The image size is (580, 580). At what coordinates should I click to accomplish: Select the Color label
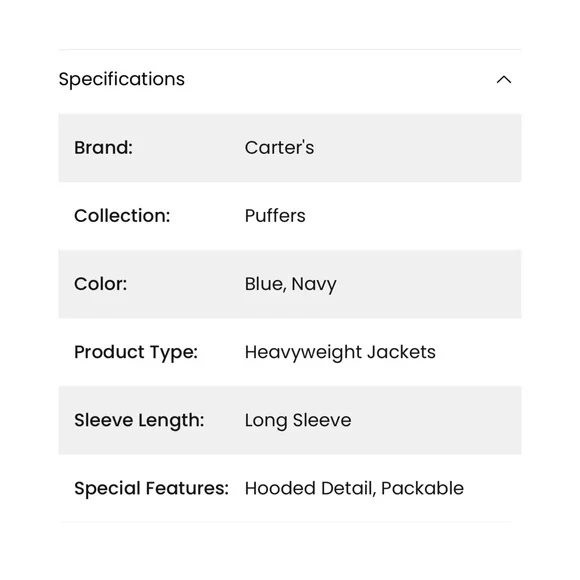[101, 284]
